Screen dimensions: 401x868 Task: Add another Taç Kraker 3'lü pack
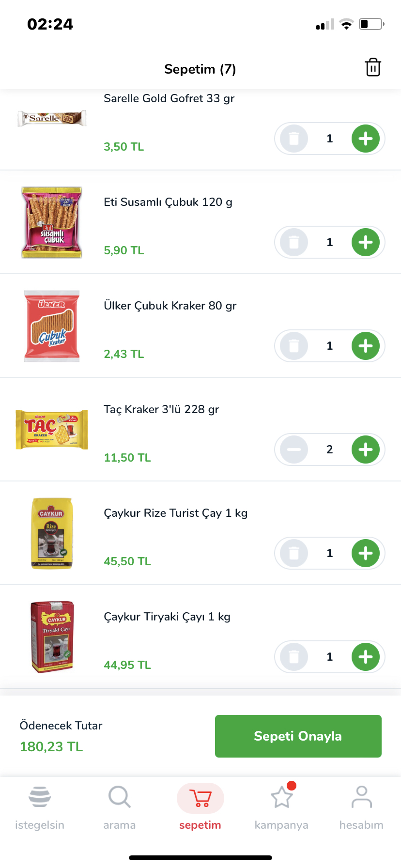pos(366,450)
